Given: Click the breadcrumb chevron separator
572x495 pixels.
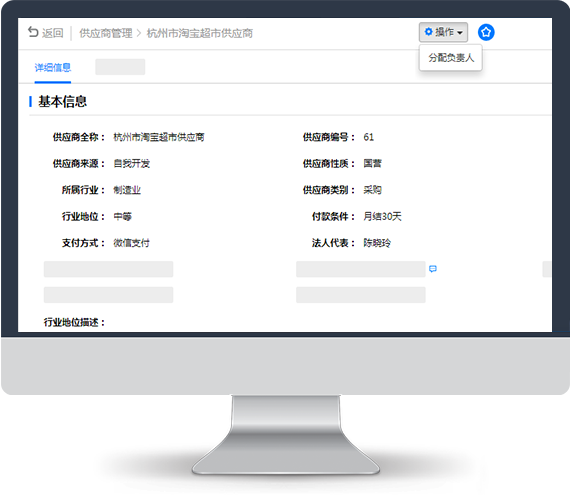Looking at the screenshot, I should (139, 33).
